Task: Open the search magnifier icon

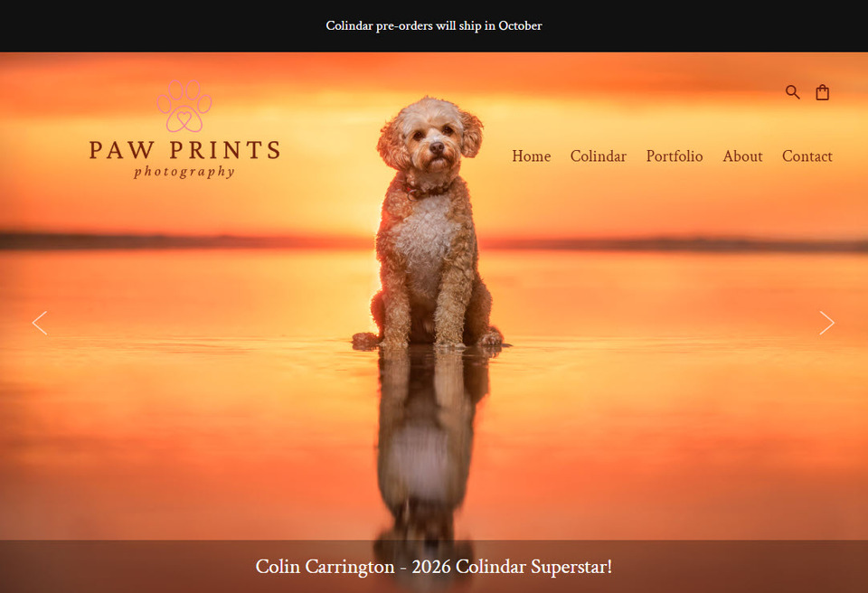Action: pos(792,92)
